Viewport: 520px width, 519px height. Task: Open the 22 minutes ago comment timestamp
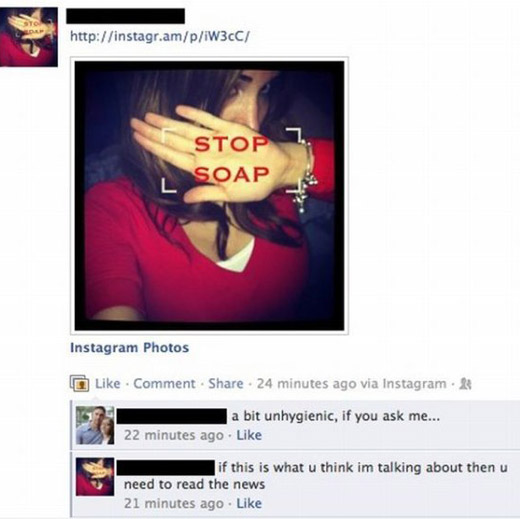(x=174, y=435)
